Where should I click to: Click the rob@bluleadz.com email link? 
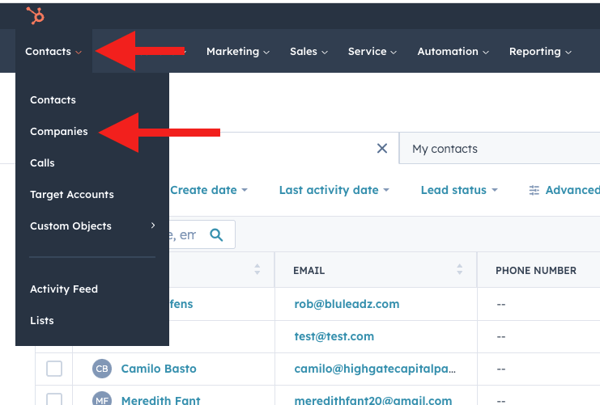point(347,304)
